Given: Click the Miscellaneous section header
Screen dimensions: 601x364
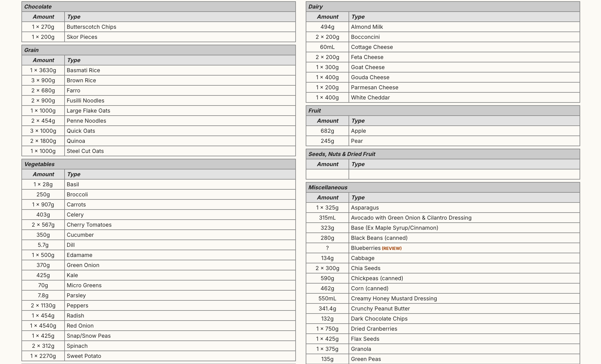Looking at the screenshot, I should pos(443,188).
